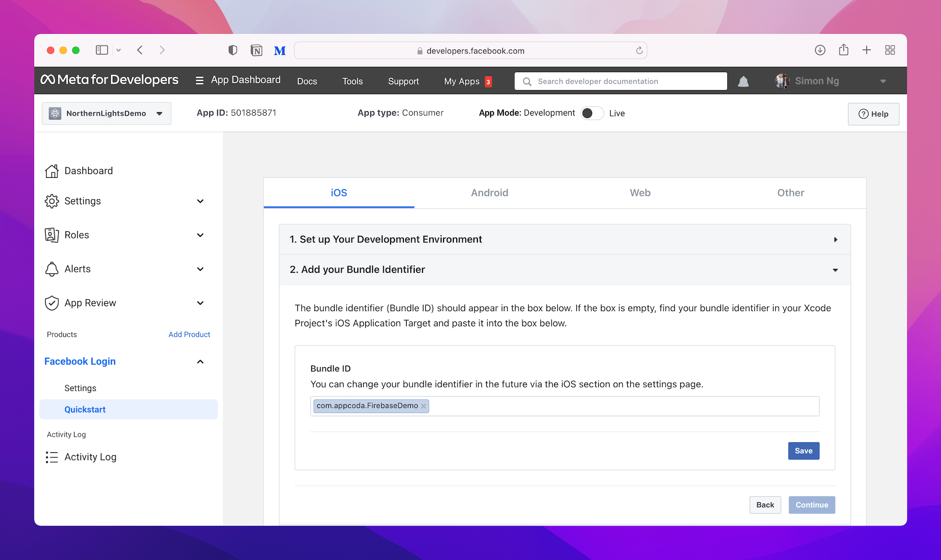Click the Meta for Developers logo

tap(109, 80)
